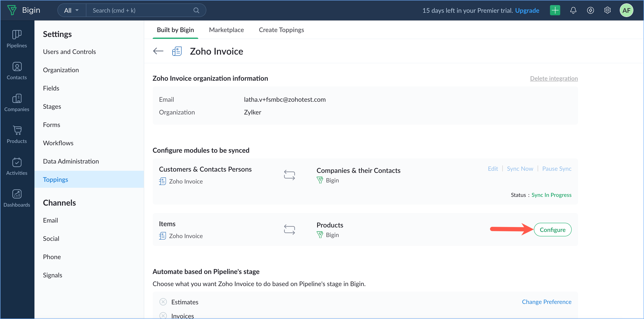Click Bigin icon under Products
The width and height of the screenshot is (644, 319).
(320, 235)
